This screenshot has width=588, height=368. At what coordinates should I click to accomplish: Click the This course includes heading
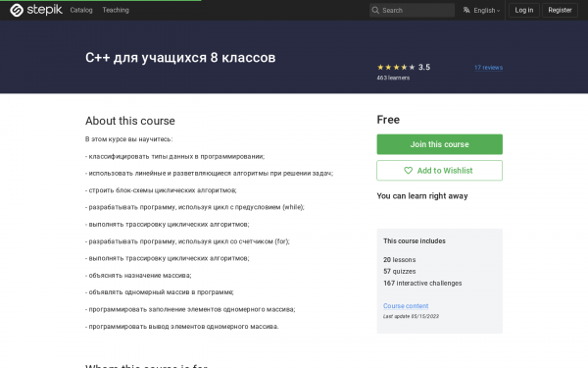[415, 241]
